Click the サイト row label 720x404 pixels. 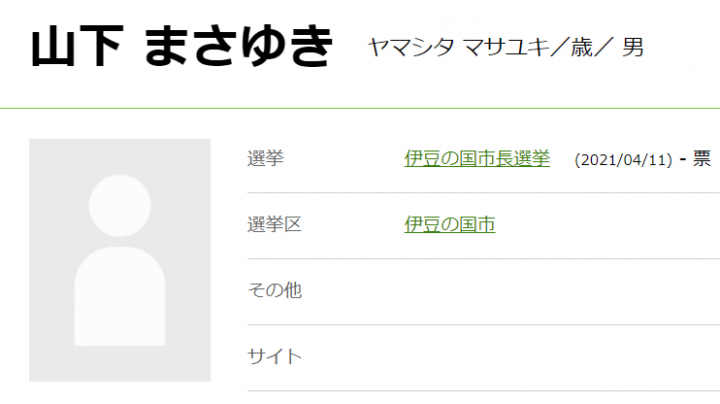coord(274,356)
